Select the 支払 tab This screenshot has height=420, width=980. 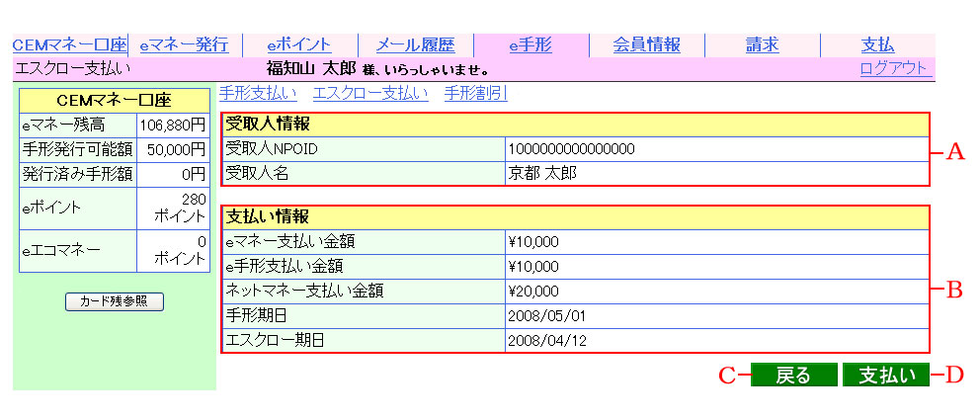[876, 44]
